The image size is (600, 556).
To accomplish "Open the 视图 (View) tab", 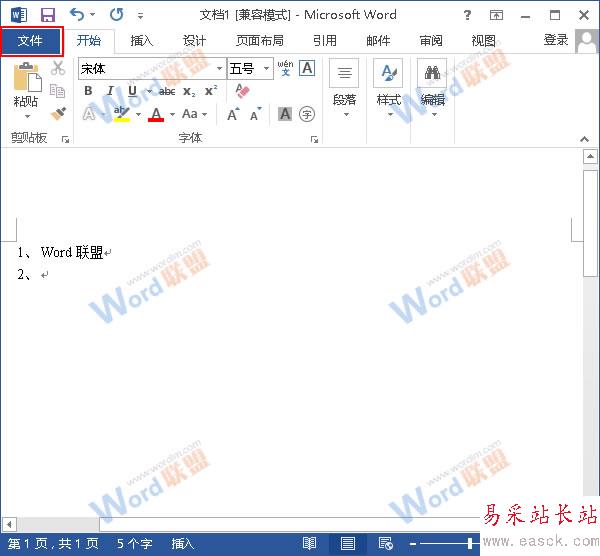I will point(483,41).
